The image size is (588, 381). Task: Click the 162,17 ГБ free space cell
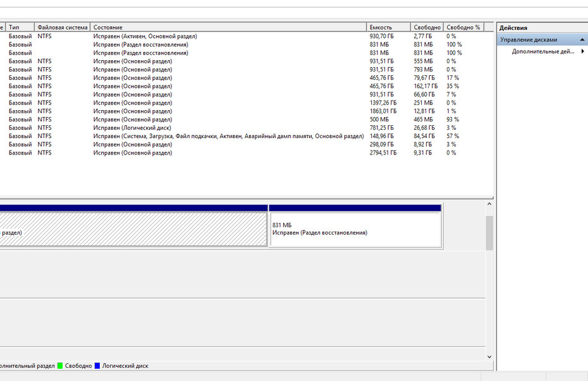point(426,86)
